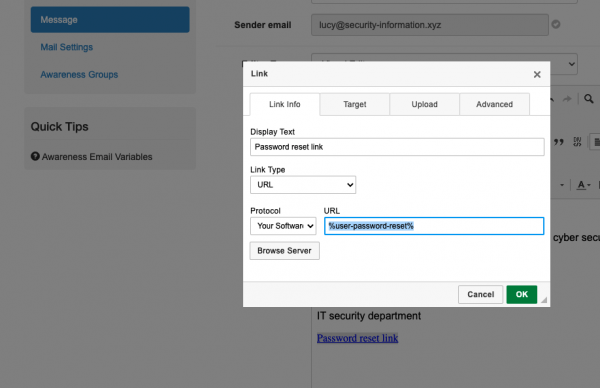The height and width of the screenshot is (388, 600).
Task: Click the Display Text input field
Action: [x=397, y=147]
